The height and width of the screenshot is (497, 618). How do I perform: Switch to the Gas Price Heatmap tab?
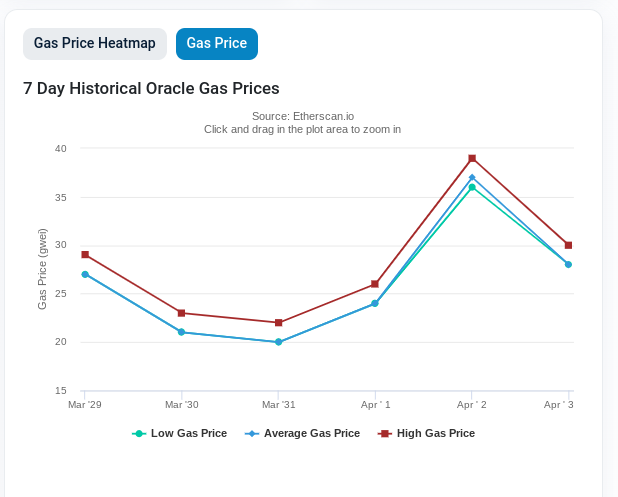pyautogui.click(x=95, y=44)
